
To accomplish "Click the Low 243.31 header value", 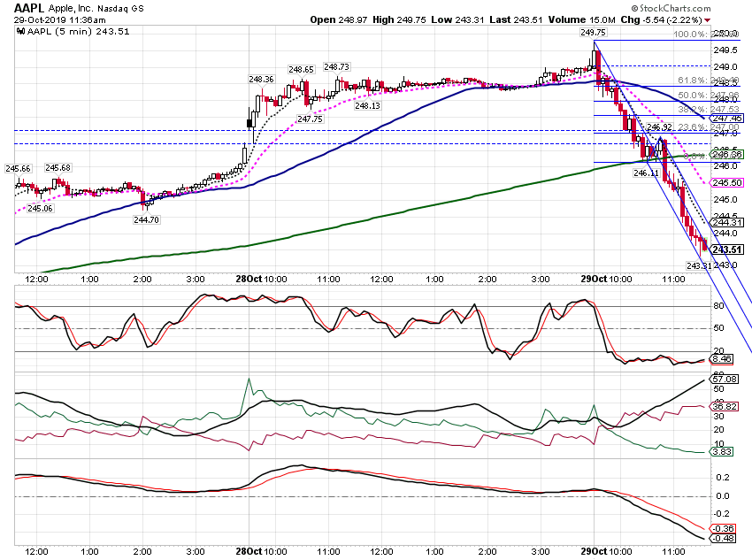I will point(457,19).
